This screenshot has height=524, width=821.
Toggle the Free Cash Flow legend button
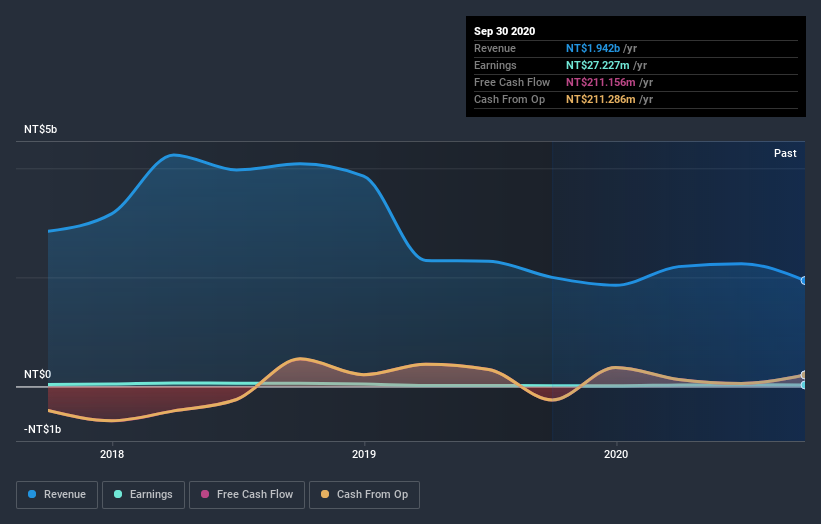(x=247, y=495)
